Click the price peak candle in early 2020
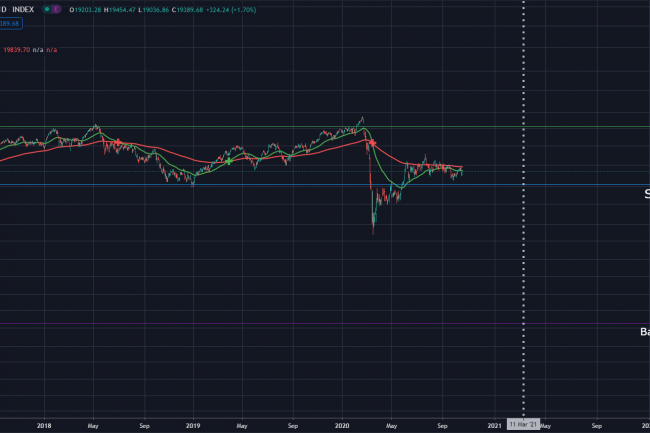 [x=362, y=118]
